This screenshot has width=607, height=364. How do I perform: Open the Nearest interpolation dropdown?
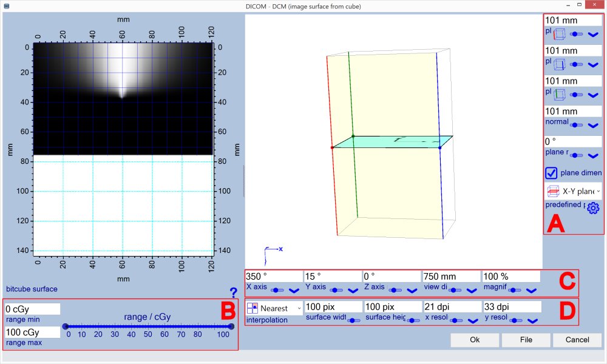coord(299,308)
